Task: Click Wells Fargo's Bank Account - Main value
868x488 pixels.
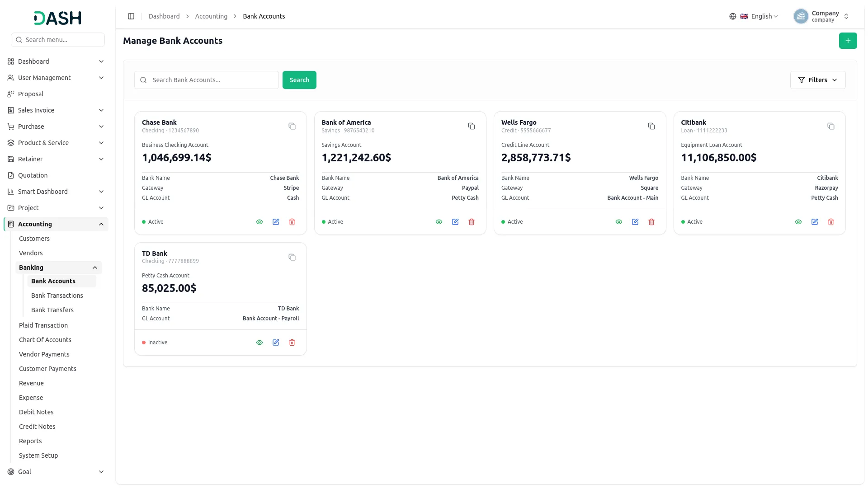Action: point(633,198)
